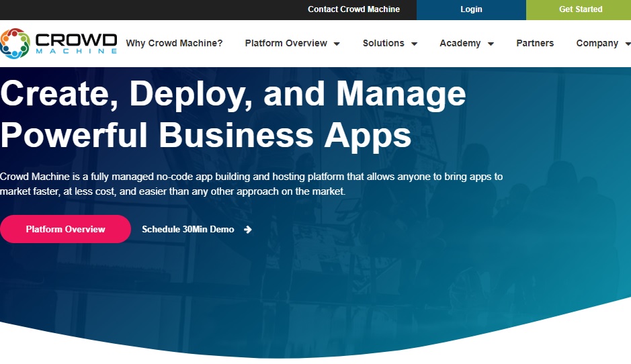Image resolution: width=631 pixels, height=364 pixels.
Task: Open the Platform Overview nav menu item
Action: click(x=286, y=43)
